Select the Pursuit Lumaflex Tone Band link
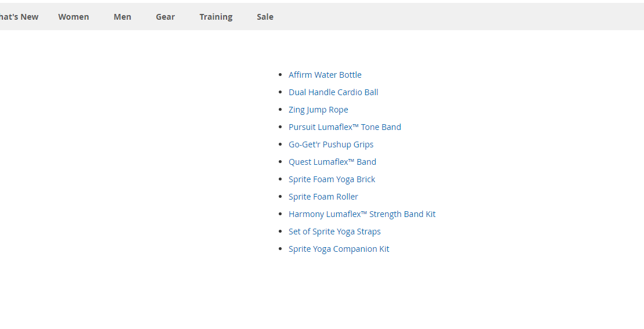The image size is (644, 329). [344, 127]
